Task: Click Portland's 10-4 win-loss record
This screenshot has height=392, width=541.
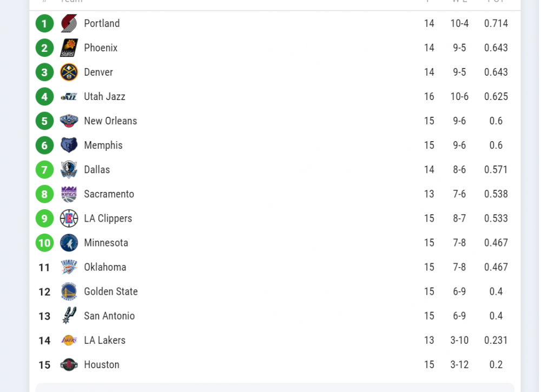Action: pos(459,24)
